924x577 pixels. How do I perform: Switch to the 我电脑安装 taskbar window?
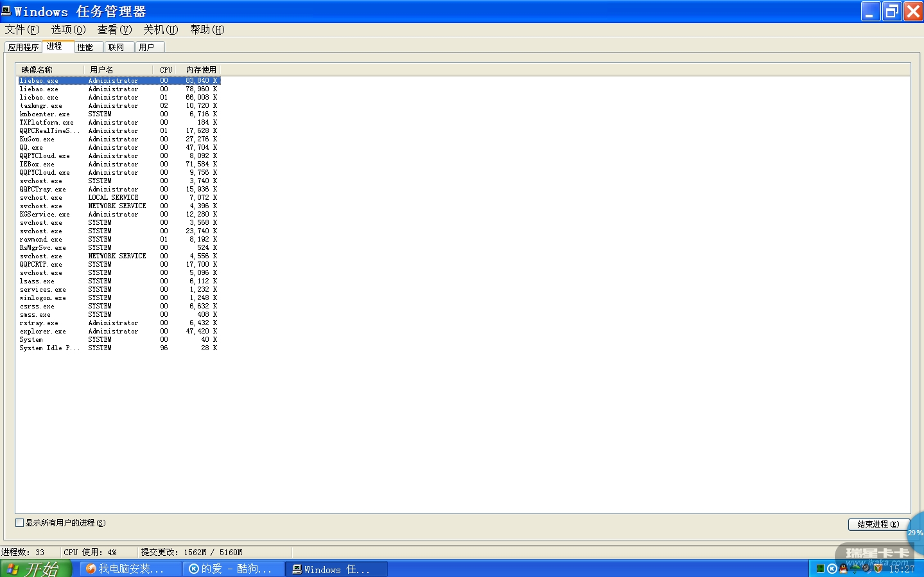point(131,569)
